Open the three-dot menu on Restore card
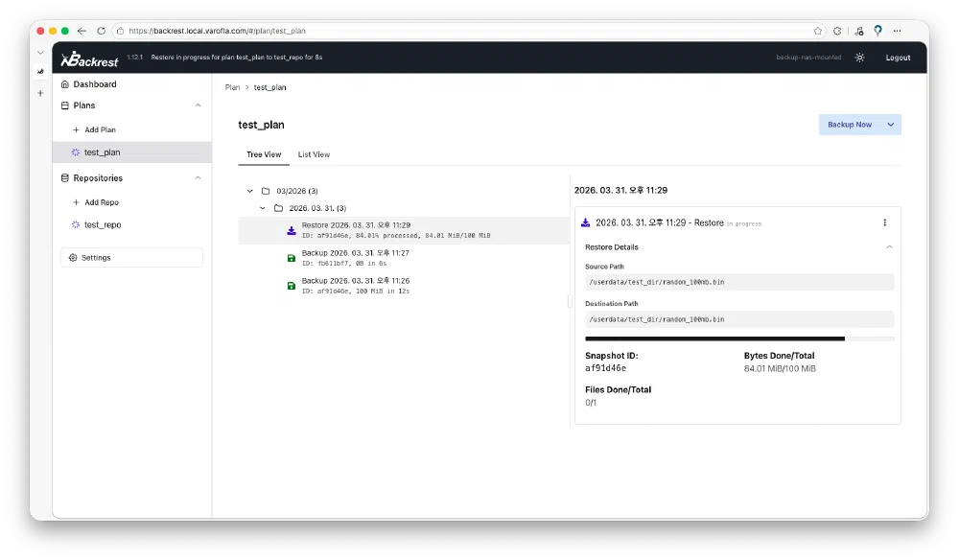 pyautogui.click(x=884, y=222)
